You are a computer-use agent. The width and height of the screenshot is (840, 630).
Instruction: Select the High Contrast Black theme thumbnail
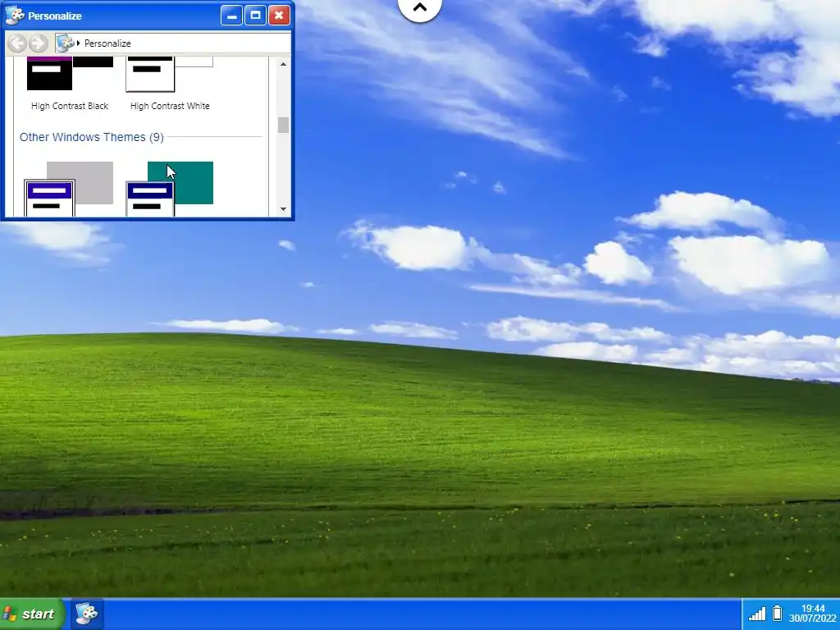click(70, 73)
